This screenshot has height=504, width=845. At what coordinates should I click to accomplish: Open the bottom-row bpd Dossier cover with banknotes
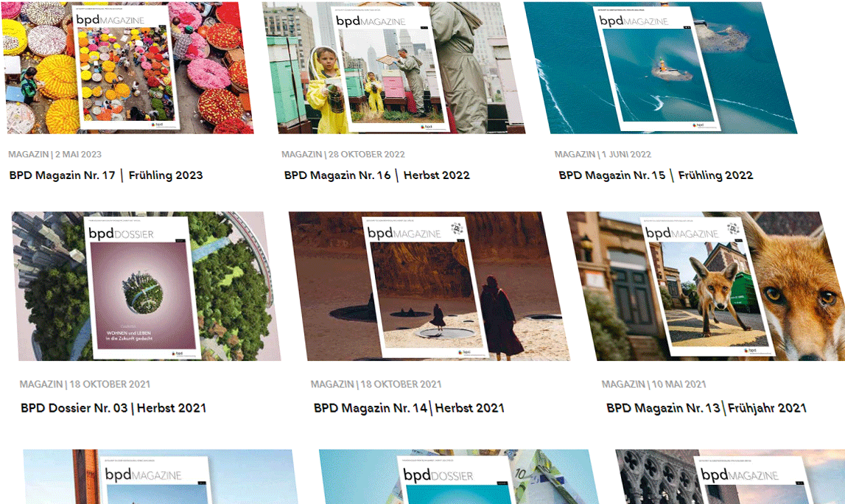(459, 477)
